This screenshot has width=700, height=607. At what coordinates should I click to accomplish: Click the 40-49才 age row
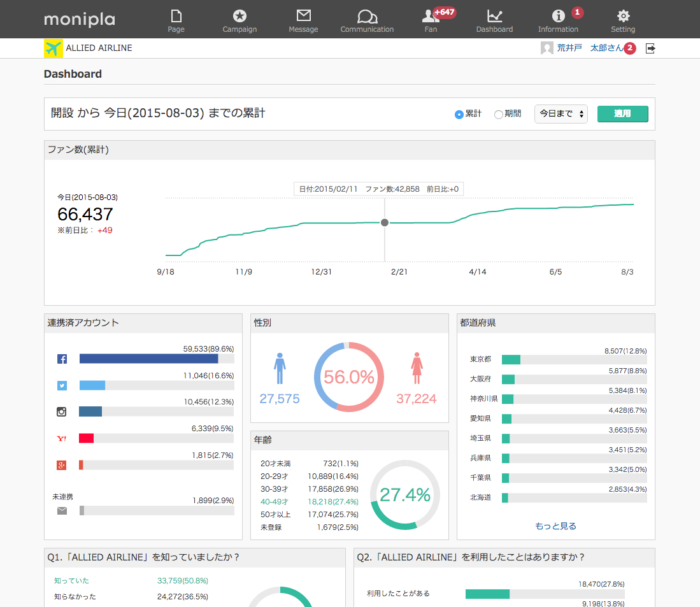309,502
